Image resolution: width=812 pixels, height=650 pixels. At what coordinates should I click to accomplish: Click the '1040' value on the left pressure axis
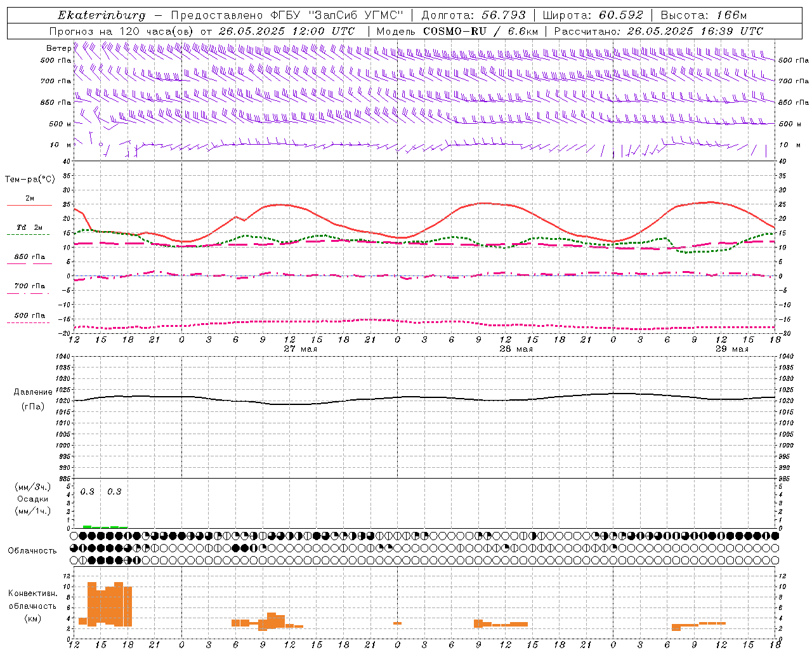[63, 357]
